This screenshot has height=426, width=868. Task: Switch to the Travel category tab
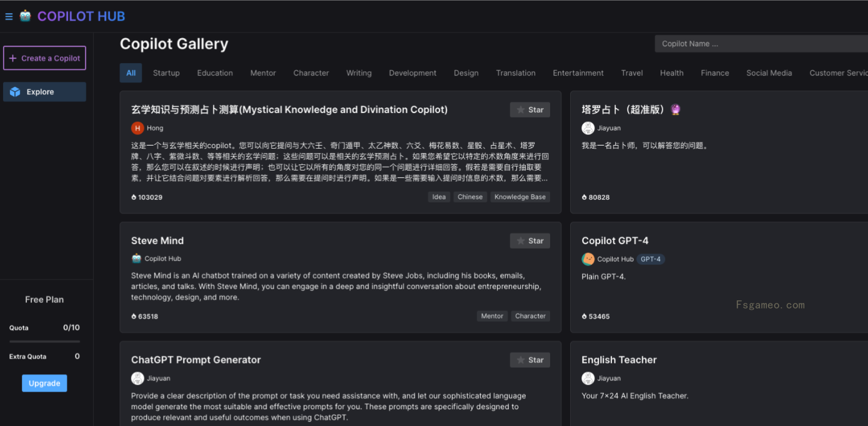click(x=632, y=73)
